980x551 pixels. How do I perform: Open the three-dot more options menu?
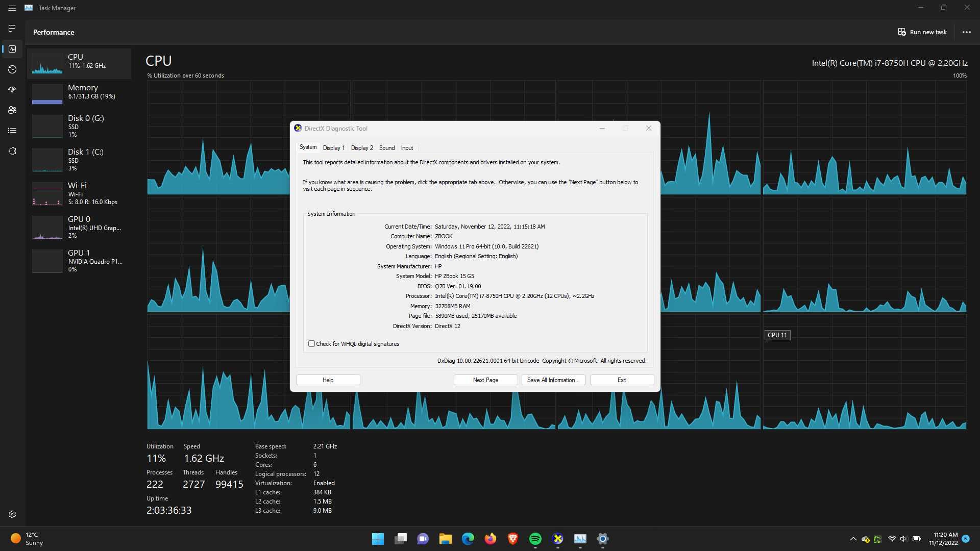(966, 32)
